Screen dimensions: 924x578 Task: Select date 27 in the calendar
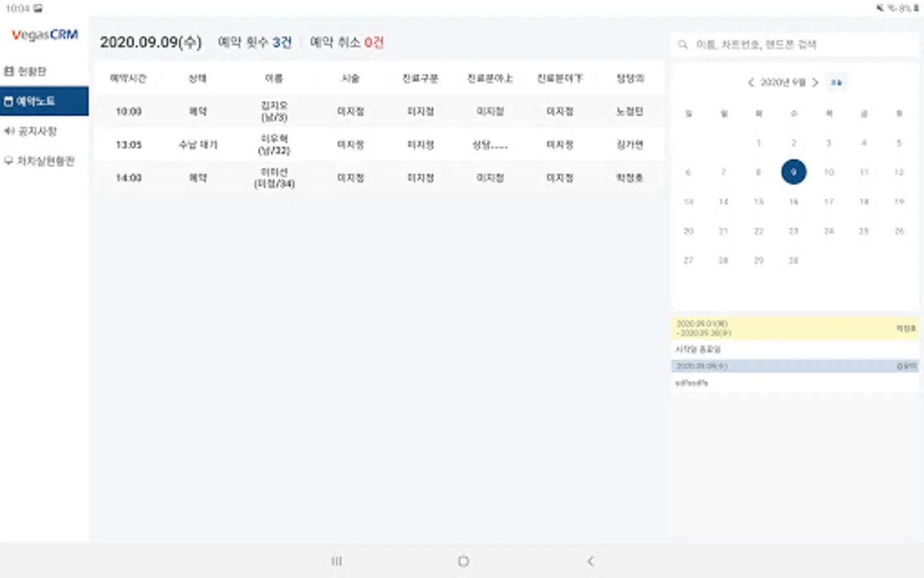(689, 261)
